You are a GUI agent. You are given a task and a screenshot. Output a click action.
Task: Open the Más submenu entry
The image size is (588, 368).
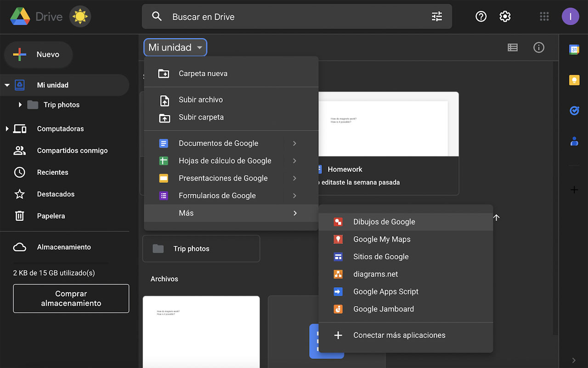[x=231, y=213]
